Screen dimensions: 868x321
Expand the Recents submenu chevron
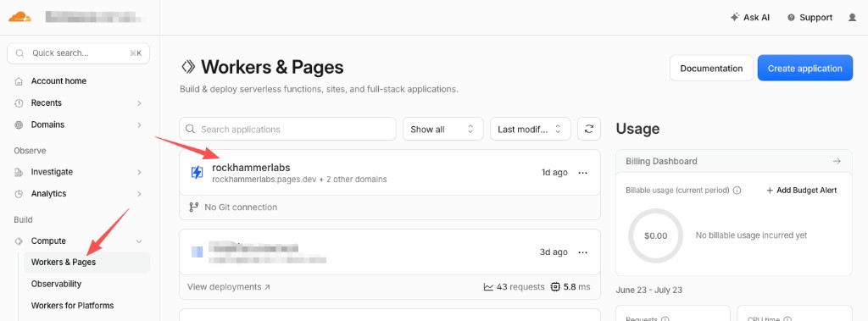(x=140, y=103)
